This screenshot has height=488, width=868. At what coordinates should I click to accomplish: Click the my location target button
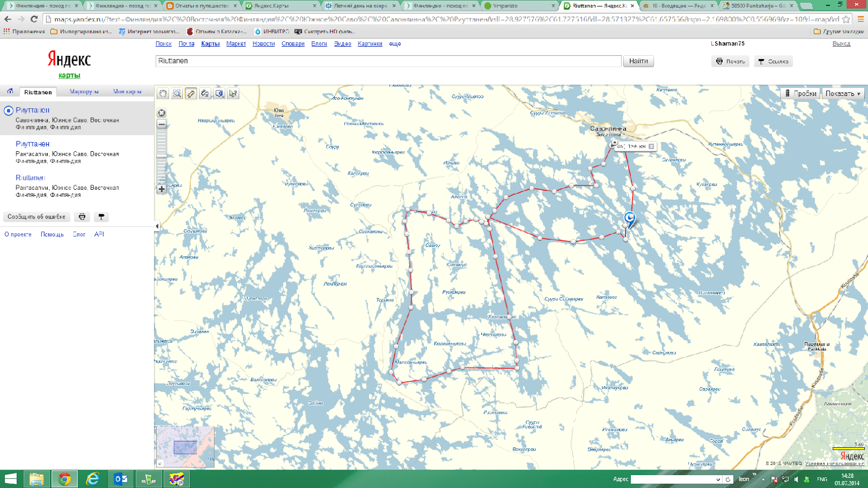pos(162,113)
